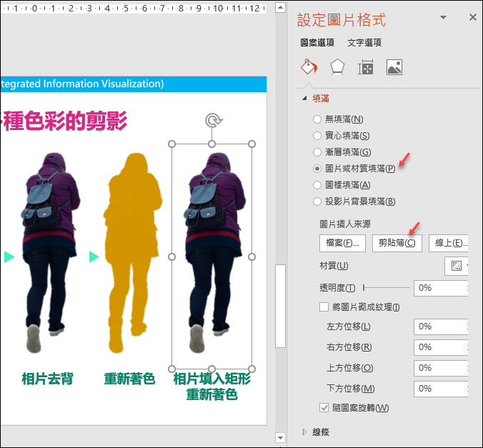Click the 剪貼簿(C) button
This screenshot has width=483, height=448.
click(397, 243)
